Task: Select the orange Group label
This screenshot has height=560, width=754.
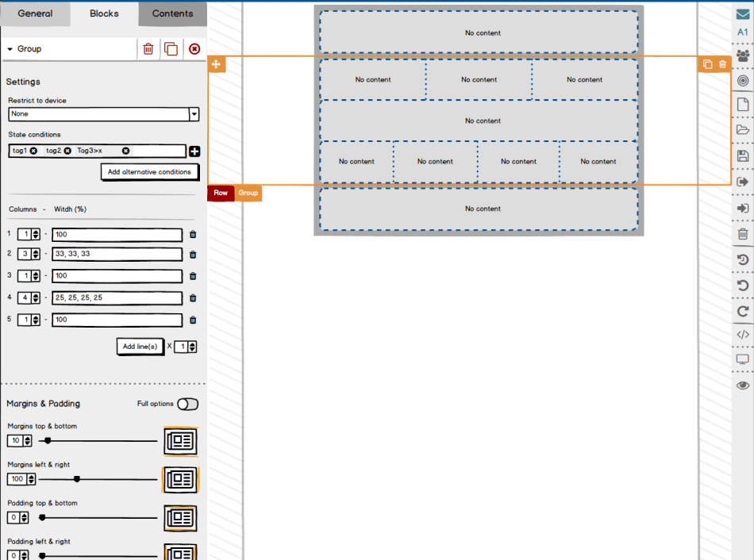Action: (x=248, y=194)
